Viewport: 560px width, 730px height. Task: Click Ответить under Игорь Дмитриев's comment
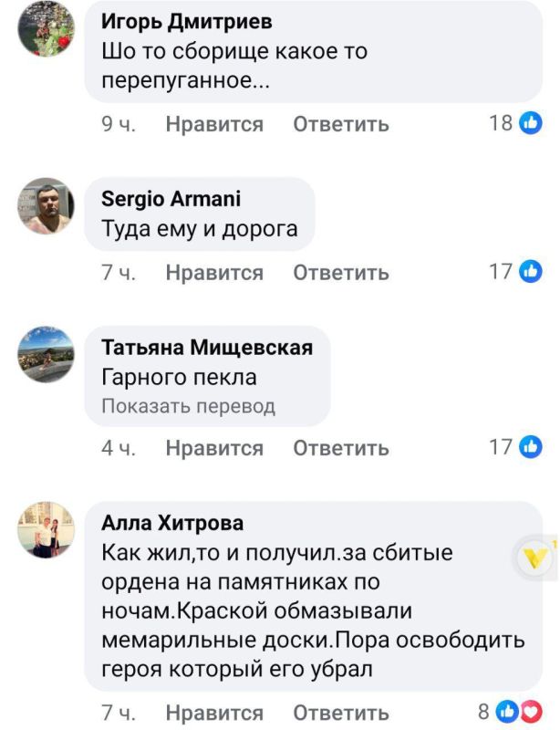[x=338, y=125]
